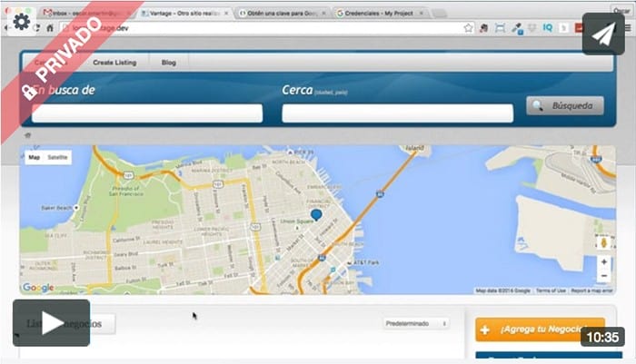
Task: Click 'Report a map error' link
Action: [591, 290]
